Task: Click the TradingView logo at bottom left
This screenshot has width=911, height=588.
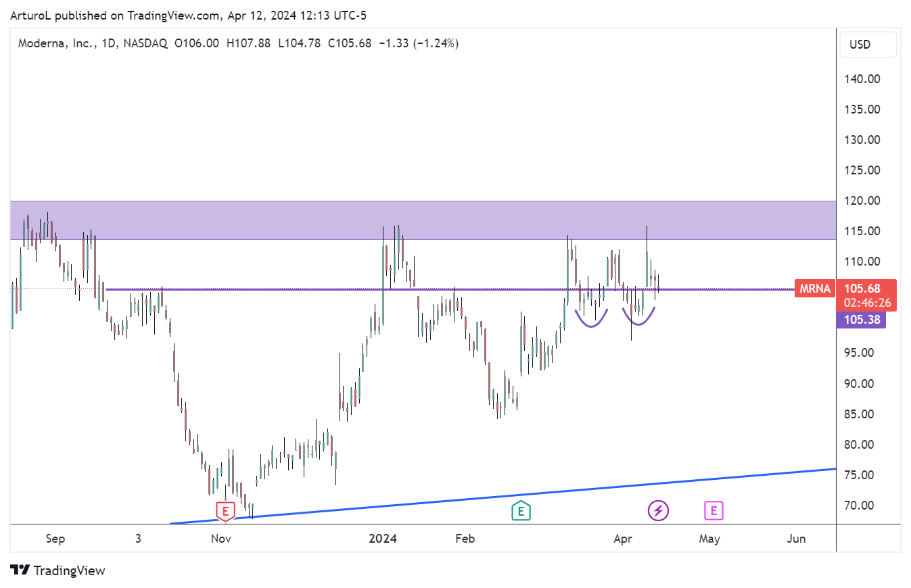Action: 57,570
